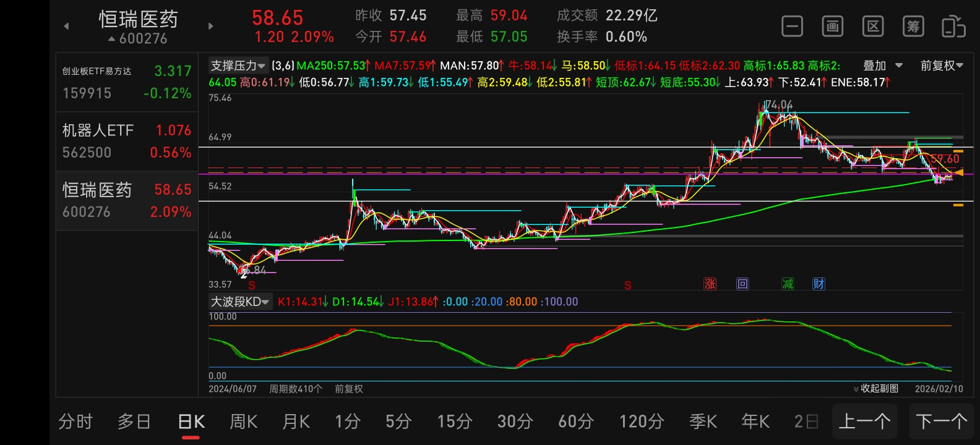Image resolution: width=980 pixels, height=445 pixels.
Task: Open the 叠加 overlay dropdown
Action: click(883, 66)
